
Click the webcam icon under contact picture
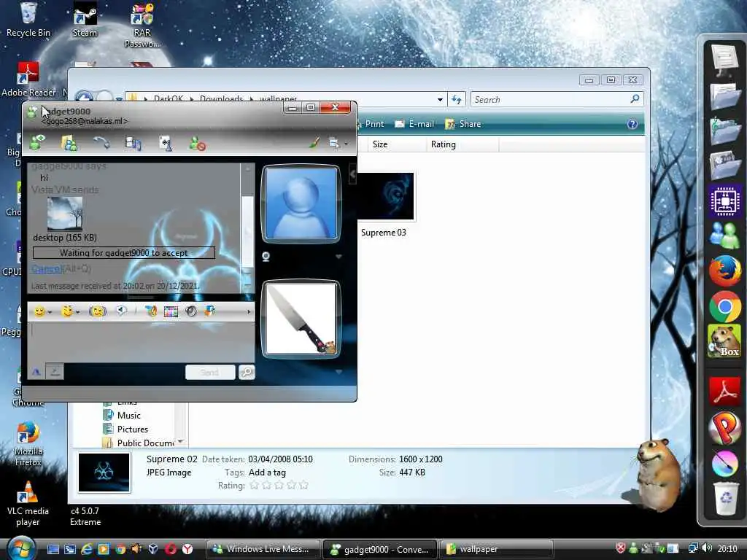[x=266, y=257]
